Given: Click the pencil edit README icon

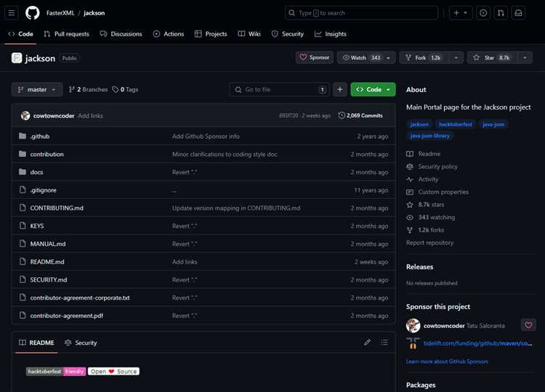Looking at the screenshot, I should [x=367, y=343].
